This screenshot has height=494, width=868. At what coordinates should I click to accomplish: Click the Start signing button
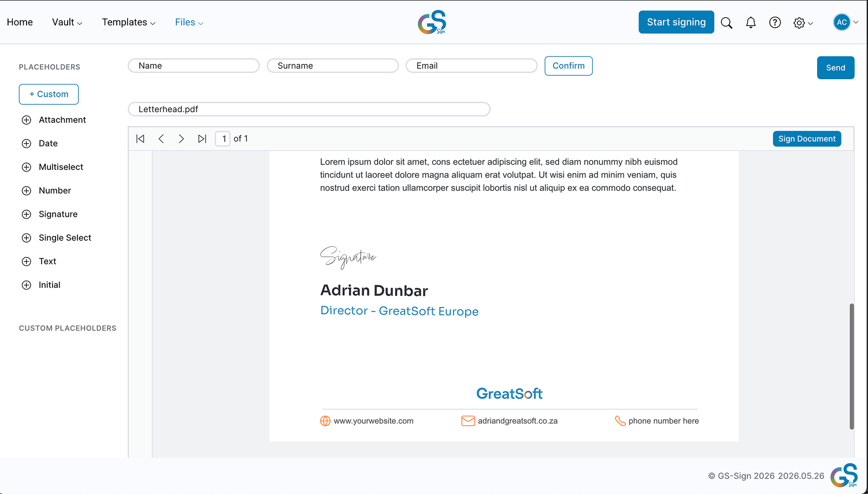tap(676, 22)
